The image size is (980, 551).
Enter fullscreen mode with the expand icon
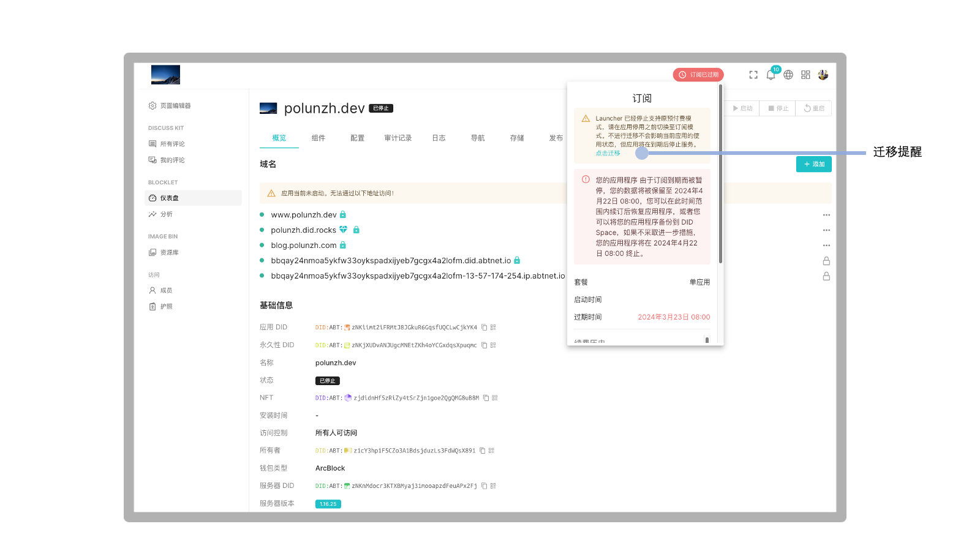tap(753, 74)
